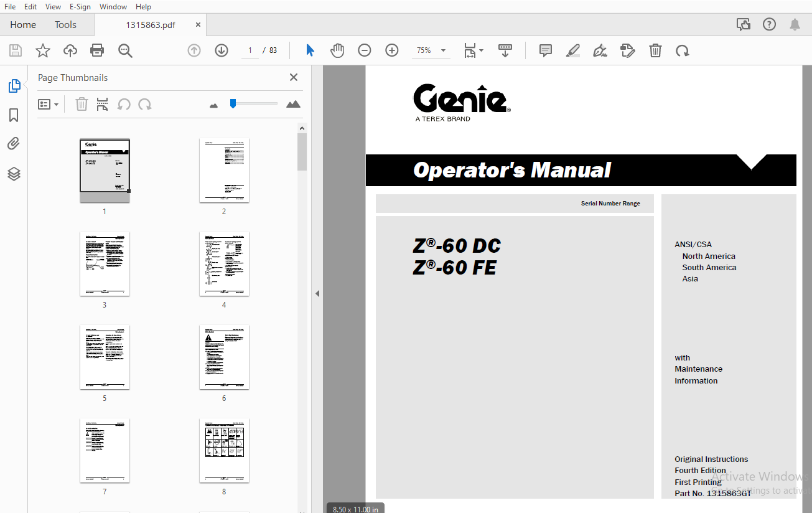
Task: Open Page Thumbnails sidebar icon
Action: click(x=14, y=86)
